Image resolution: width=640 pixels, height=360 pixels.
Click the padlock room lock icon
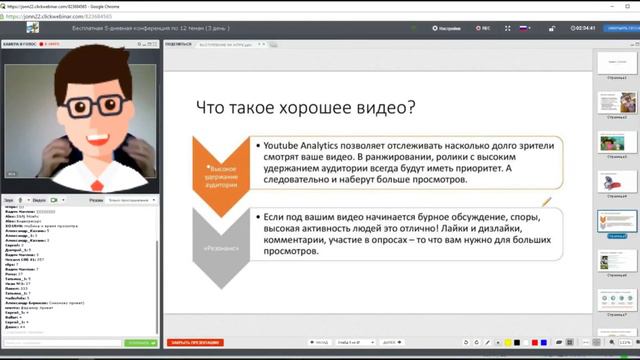(x=552, y=29)
